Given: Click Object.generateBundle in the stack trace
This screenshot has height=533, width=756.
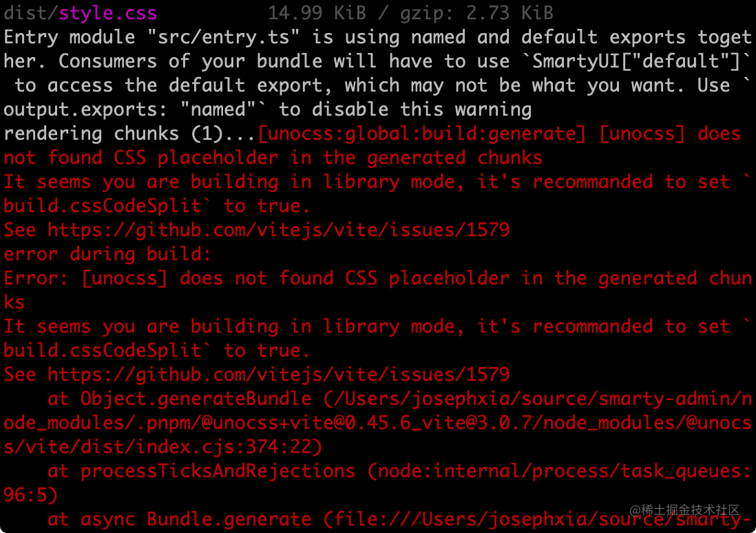Looking at the screenshot, I should click(x=196, y=399).
